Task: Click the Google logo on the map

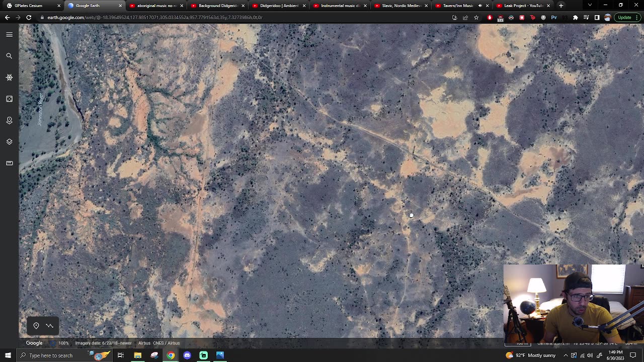Action: tap(34, 343)
